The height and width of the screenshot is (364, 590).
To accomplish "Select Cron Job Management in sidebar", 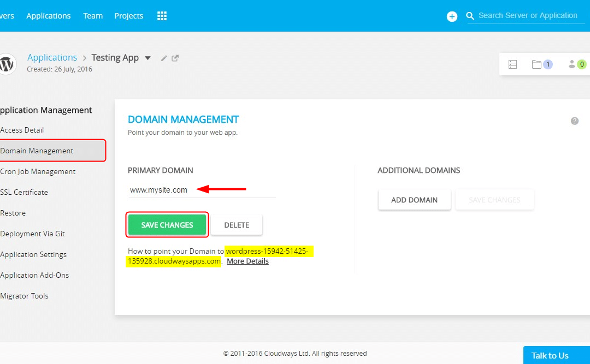I will [x=38, y=171].
